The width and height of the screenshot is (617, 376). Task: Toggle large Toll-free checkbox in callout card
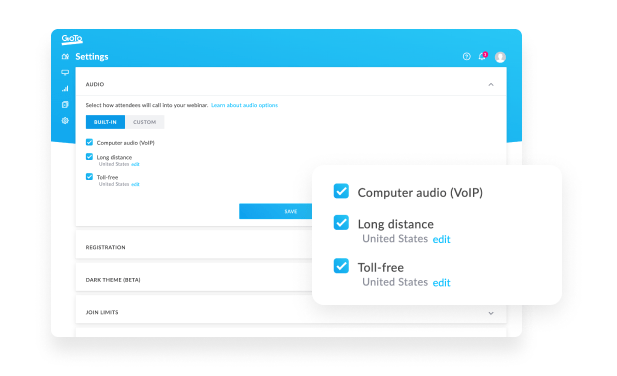pos(341,266)
